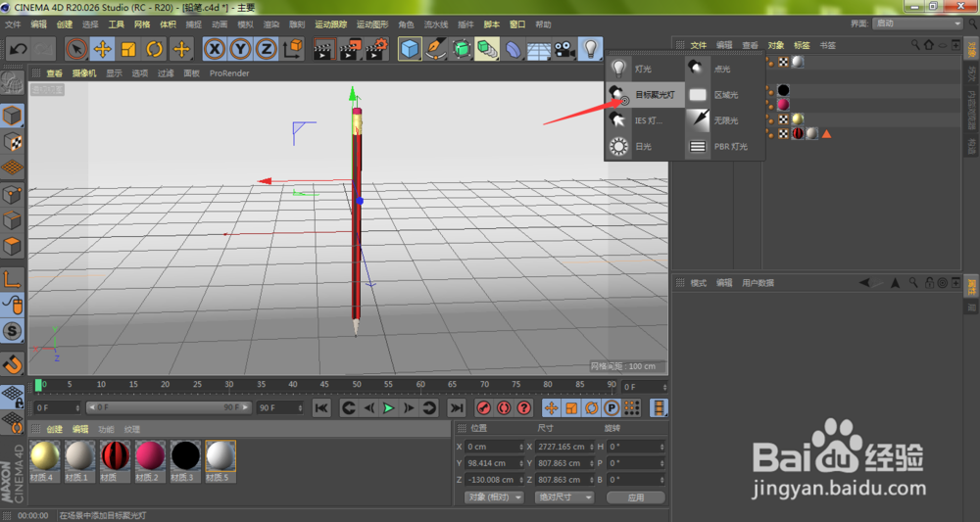980x522 pixels.
Task: Open the 摄像机 viewport menu
Action: [x=84, y=73]
